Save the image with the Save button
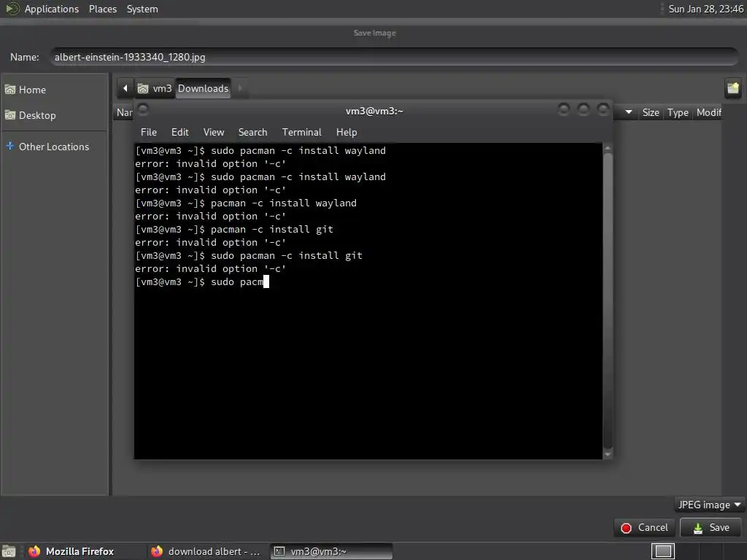This screenshot has height=560, width=747. (711, 528)
